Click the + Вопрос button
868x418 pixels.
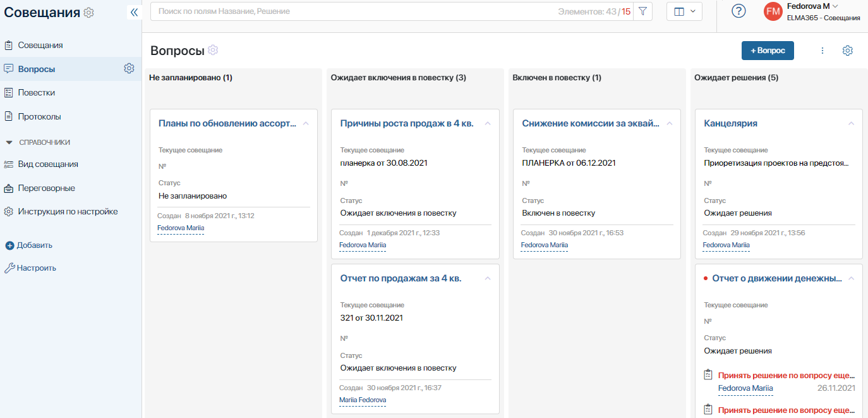click(x=768, y=51)
